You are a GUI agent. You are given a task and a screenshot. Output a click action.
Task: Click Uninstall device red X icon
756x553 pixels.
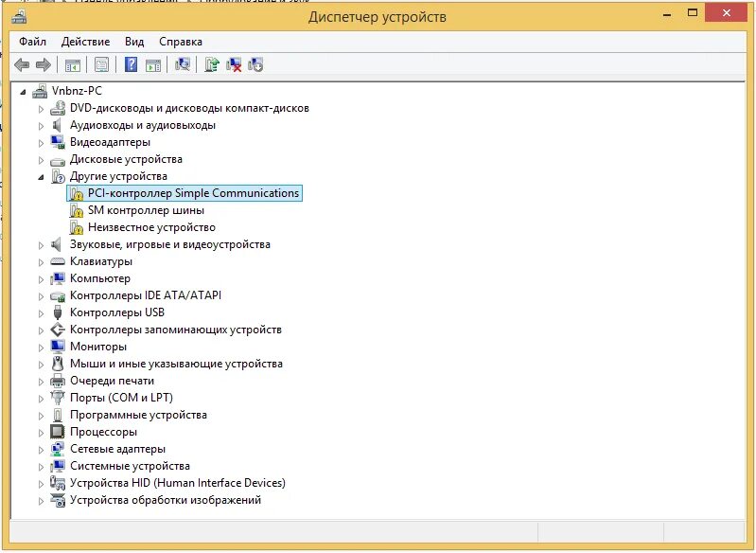coord(234,64)
